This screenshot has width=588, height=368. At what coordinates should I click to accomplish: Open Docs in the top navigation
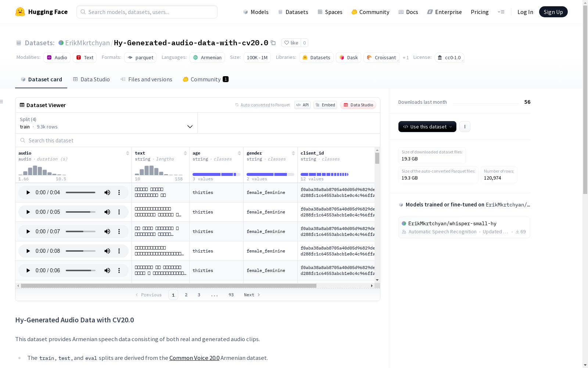408,12
